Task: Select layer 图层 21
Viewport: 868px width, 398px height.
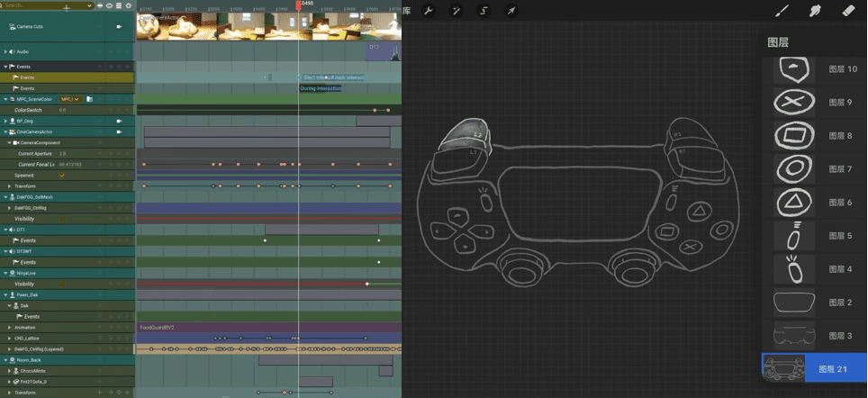Action: click(x=814, y=368)
